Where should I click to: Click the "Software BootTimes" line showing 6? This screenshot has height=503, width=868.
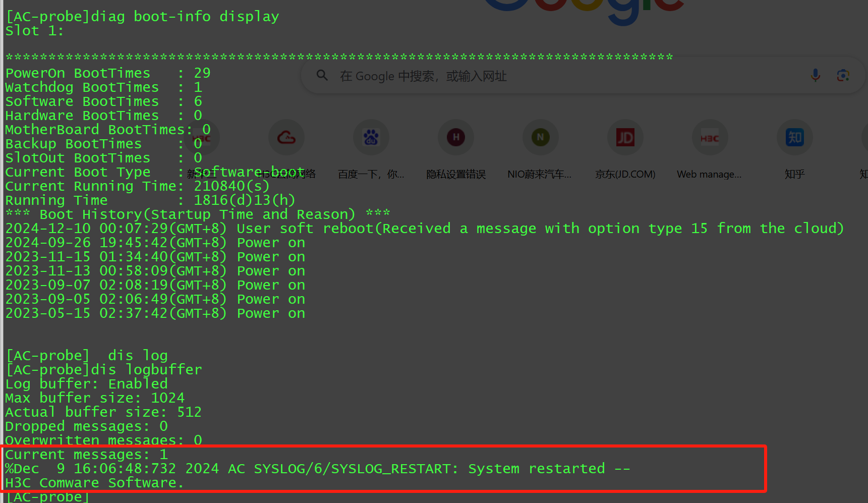point(104,101)
